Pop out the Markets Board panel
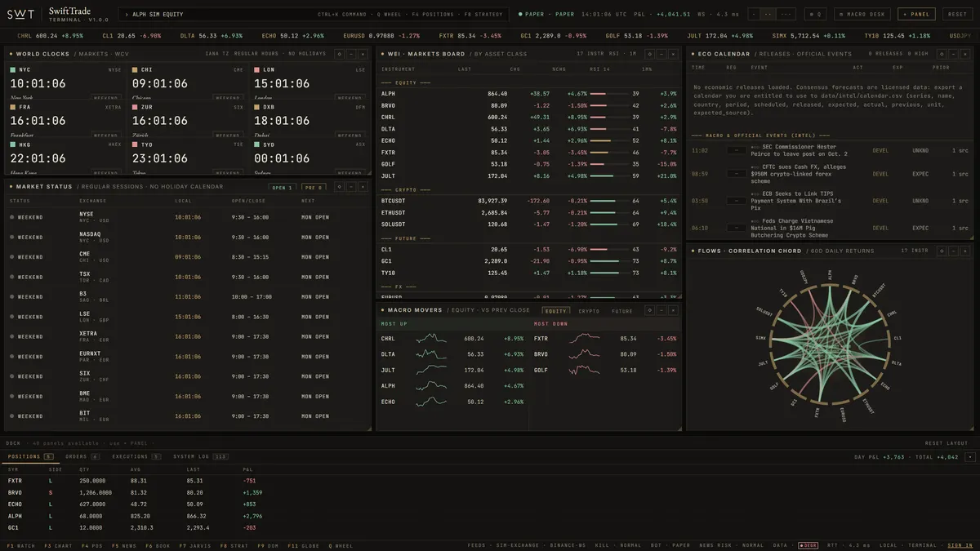980x551 pixels. (650, 54)
